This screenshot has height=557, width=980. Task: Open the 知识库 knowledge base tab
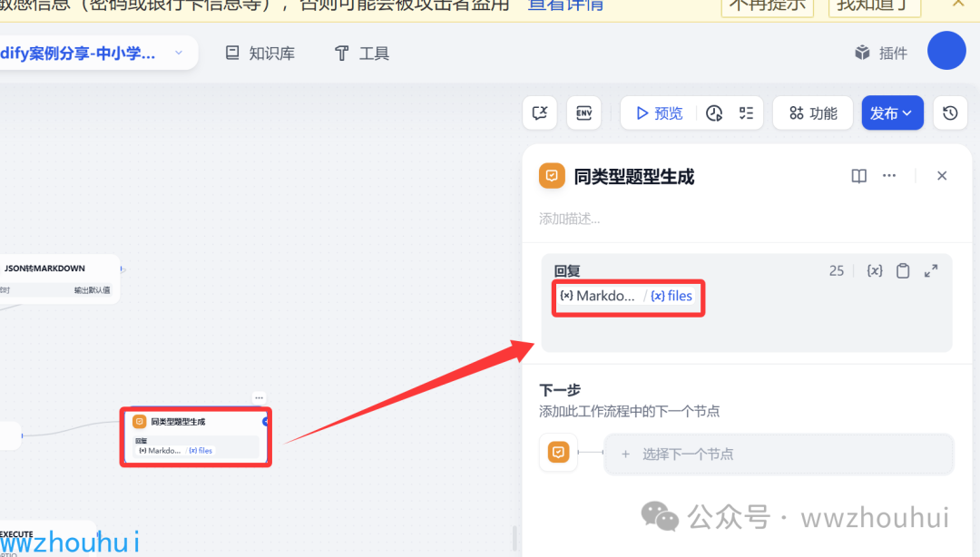point(260,54)
